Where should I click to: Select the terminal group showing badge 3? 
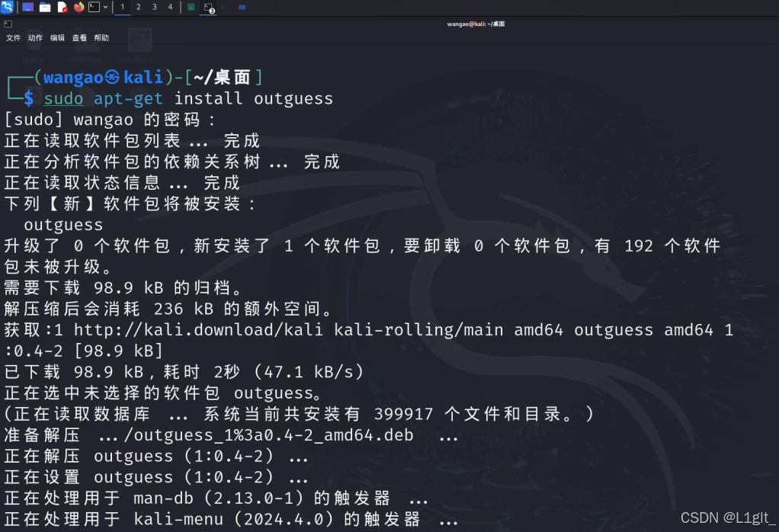tap(207, 8)
